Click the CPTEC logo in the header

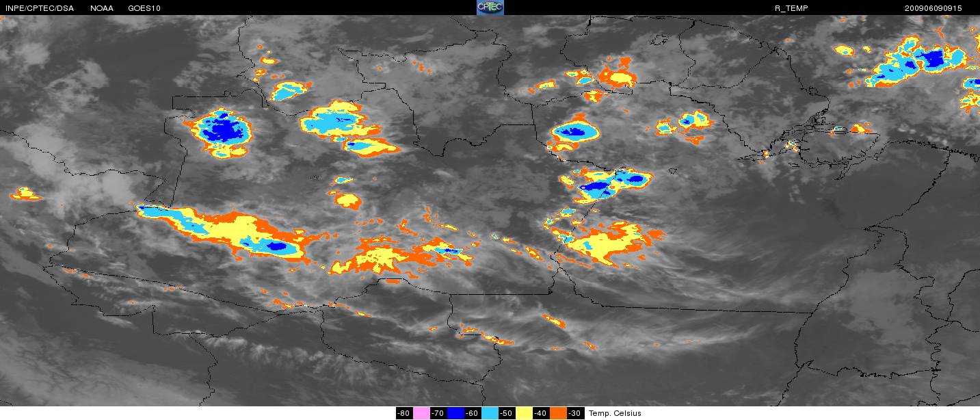(x=490, y=8)
